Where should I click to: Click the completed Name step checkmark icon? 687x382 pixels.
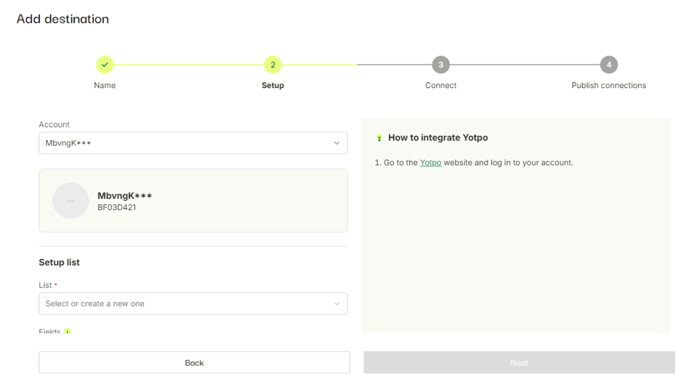tap(105, 65)
